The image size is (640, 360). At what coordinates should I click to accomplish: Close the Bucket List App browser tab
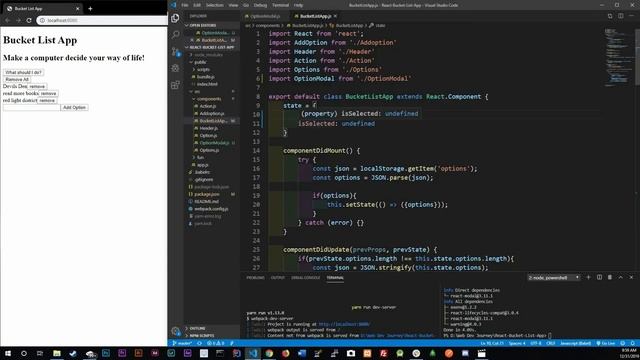point(78,8)
